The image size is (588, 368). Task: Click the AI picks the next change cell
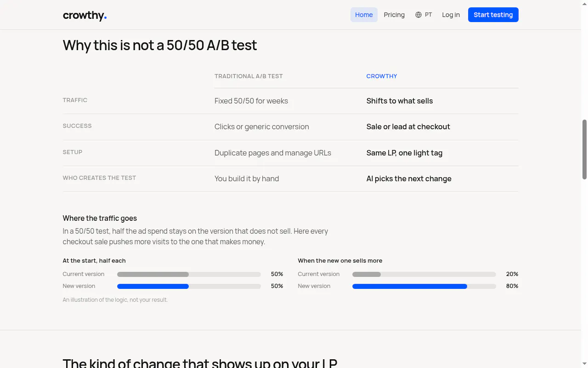pyautogui.click(x=409, y=178)
